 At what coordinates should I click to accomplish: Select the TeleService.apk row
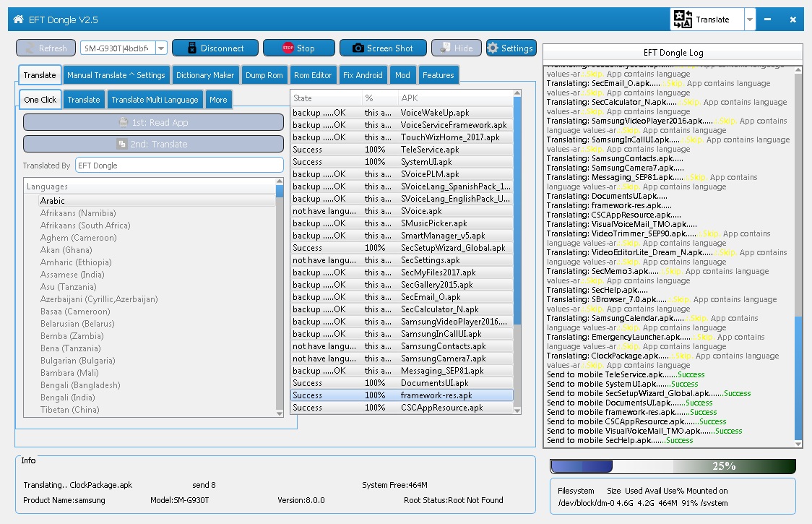(402, 150)
